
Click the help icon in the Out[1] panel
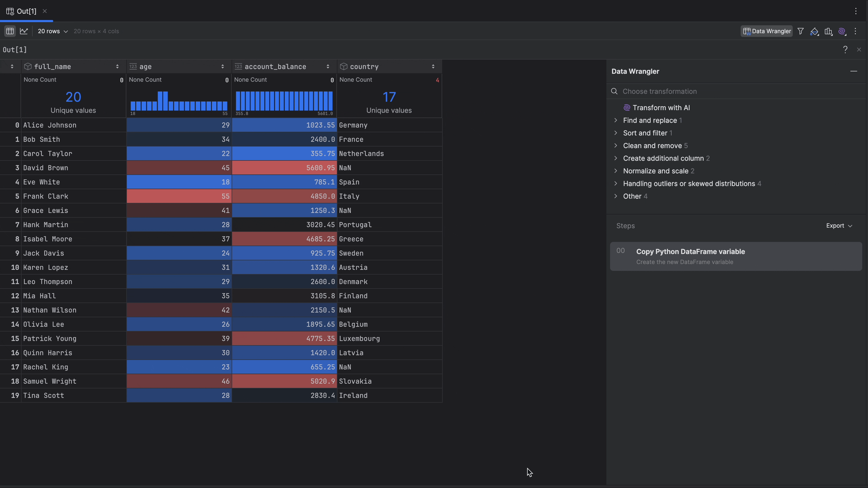click(x=845, y=49)
